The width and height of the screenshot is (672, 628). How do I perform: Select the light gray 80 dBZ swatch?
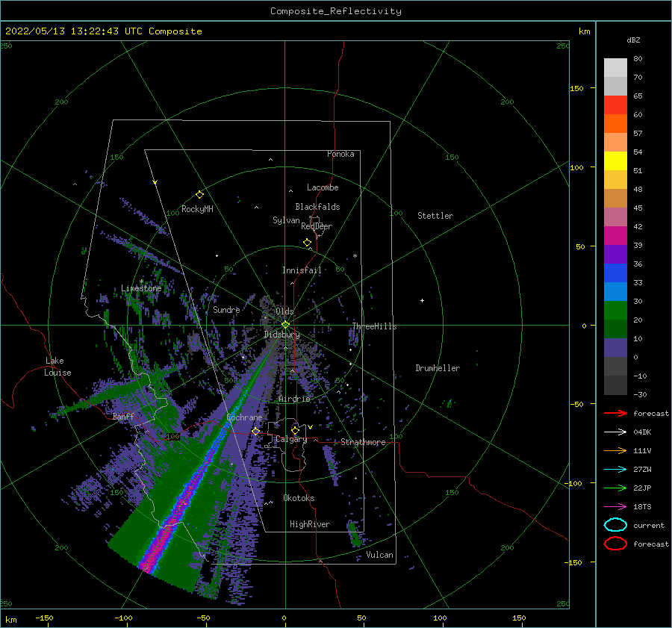[x=615, y=68]
